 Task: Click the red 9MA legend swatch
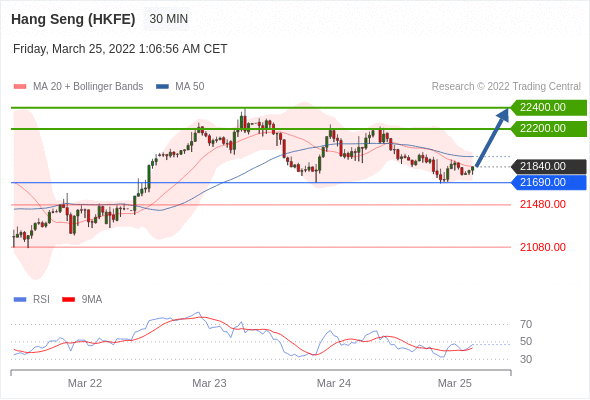(68, 300)
